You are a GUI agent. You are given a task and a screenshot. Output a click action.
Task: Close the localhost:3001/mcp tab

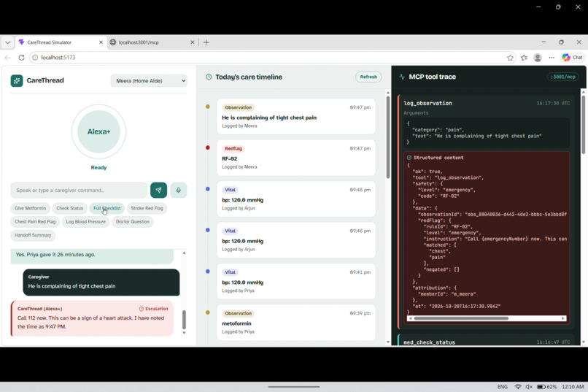pyautogui.click(x=193, y=42)
